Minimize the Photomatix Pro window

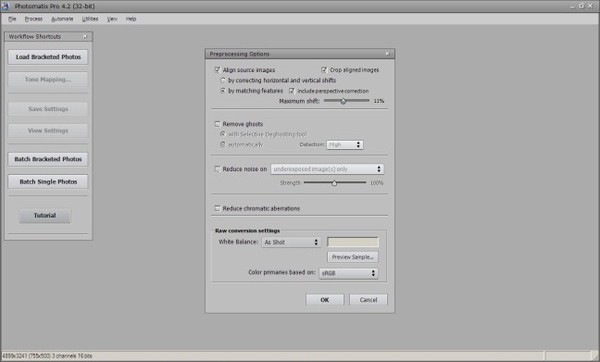(572, 6)
